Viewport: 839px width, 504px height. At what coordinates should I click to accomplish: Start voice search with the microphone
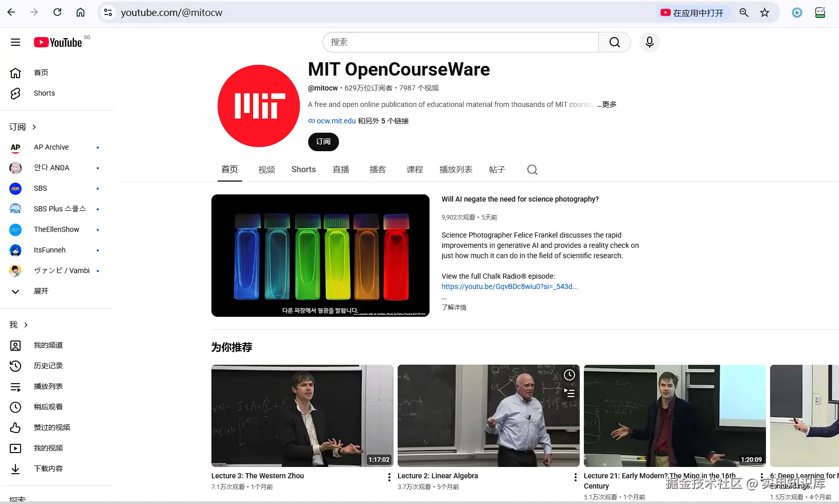coord(650,42)
